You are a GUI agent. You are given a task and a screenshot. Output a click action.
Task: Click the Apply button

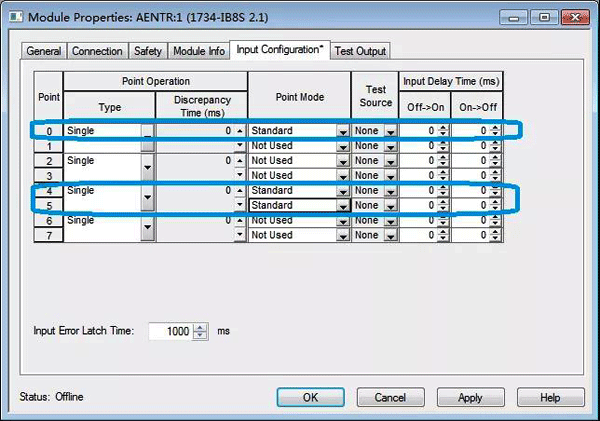(x=470, y=397)
